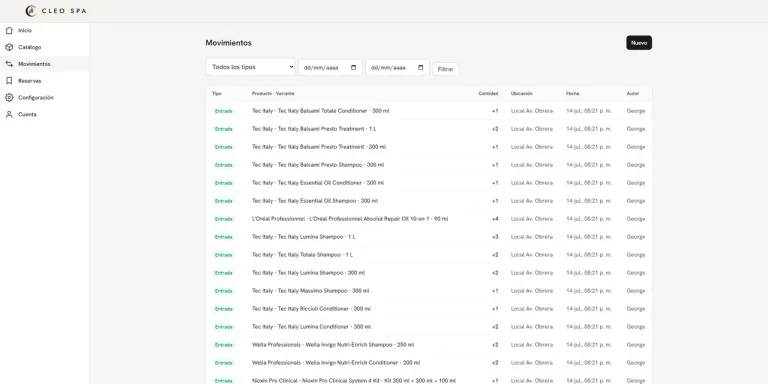The image size is (768, 384).
Task: Select Tec Italy Massimo Shampoo 300 ml row
Action: pos(429,291)
